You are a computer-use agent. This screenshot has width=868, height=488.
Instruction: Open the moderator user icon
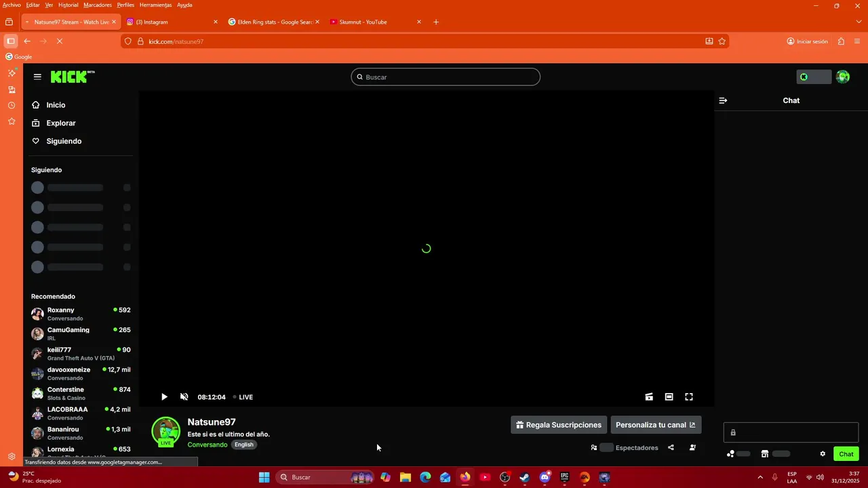pyautogui.click(x=692, y=447)
